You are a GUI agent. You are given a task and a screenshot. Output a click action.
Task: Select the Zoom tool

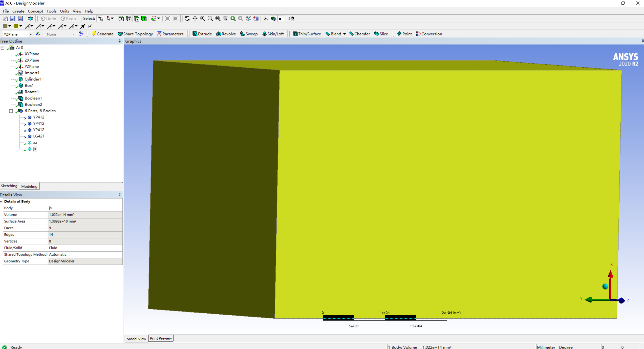[203, 18]
